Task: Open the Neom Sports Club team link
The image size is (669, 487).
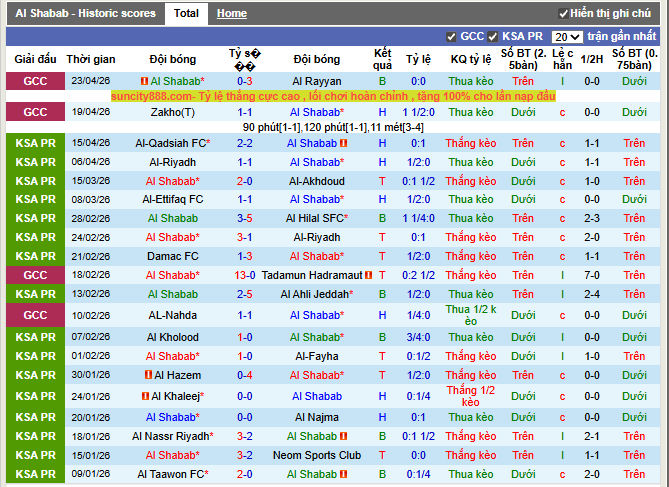Action: pyautogui.click(x=316, y=455)
